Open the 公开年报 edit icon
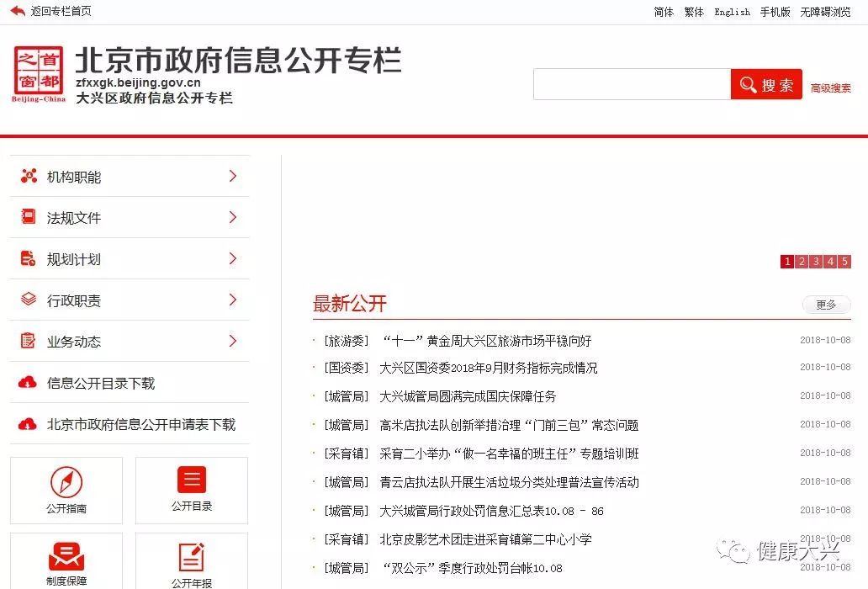868x589 pixels. pos(192,557)
